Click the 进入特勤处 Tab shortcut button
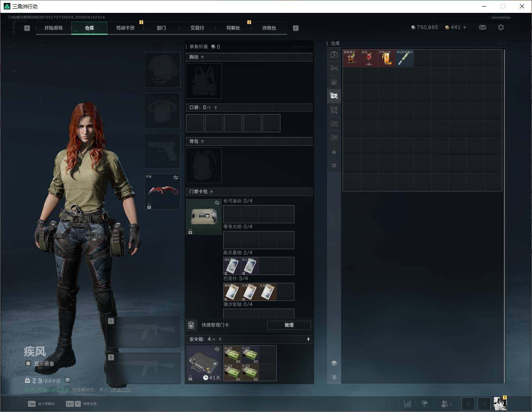This screenshot has width=532, height=412. 41,404
